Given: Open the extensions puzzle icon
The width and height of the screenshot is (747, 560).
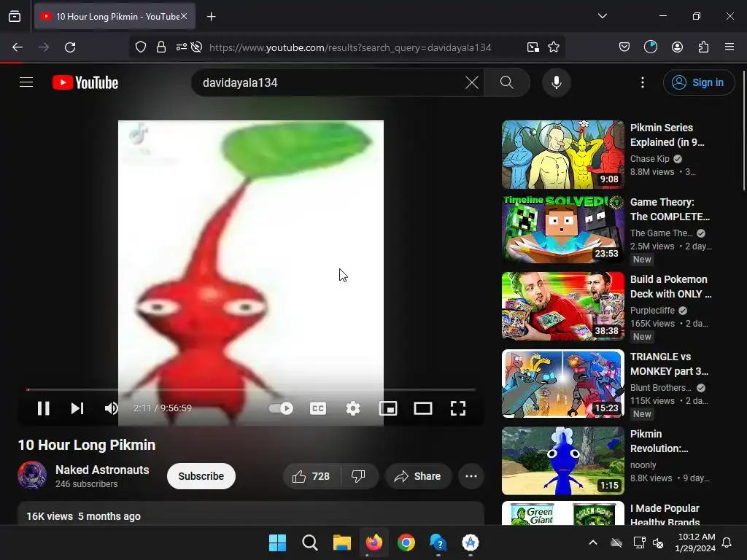Looking at the screenshot, I should click(x=703, y=47).
